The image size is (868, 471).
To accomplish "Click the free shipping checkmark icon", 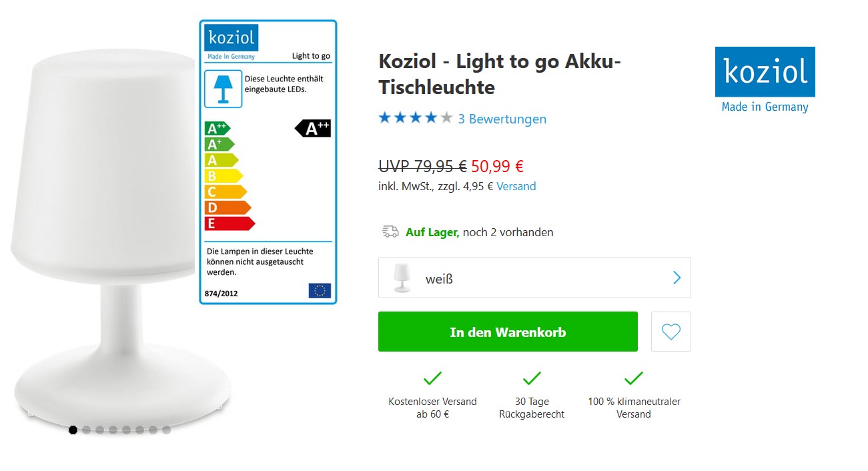I will [x=432, y=379].
